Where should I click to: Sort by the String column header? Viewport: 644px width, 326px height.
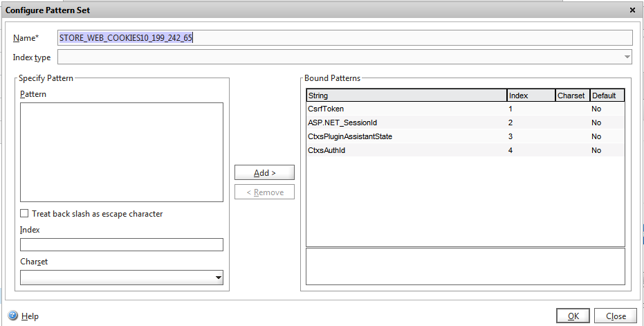[405, 96]
